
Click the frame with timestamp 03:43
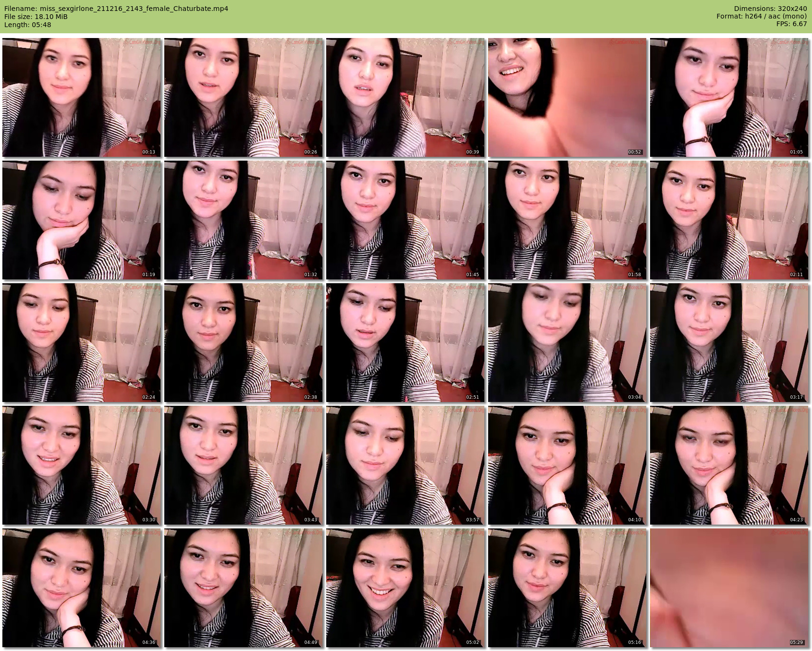(x=244, y=465)
